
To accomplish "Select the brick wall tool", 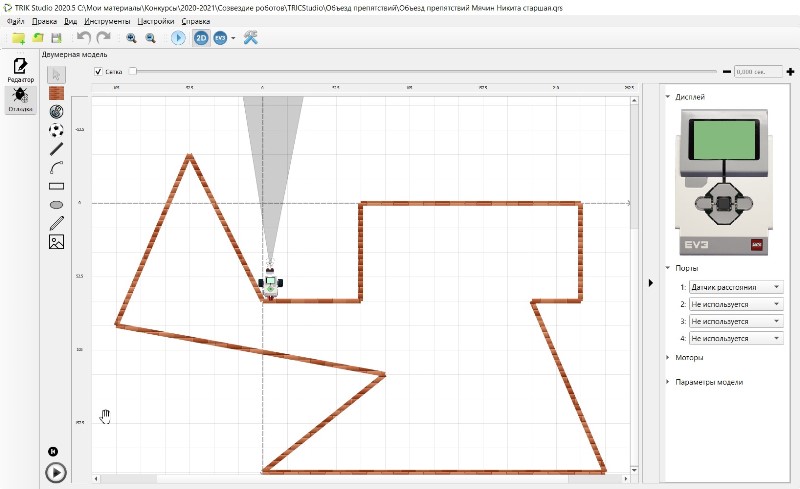I will click(x=57, y=92).
